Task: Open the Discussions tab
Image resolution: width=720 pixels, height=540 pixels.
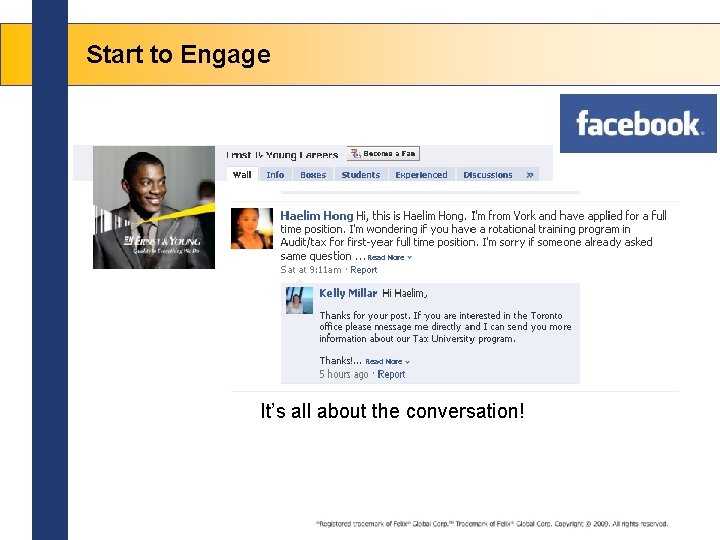Action: [x=488, y=174]
